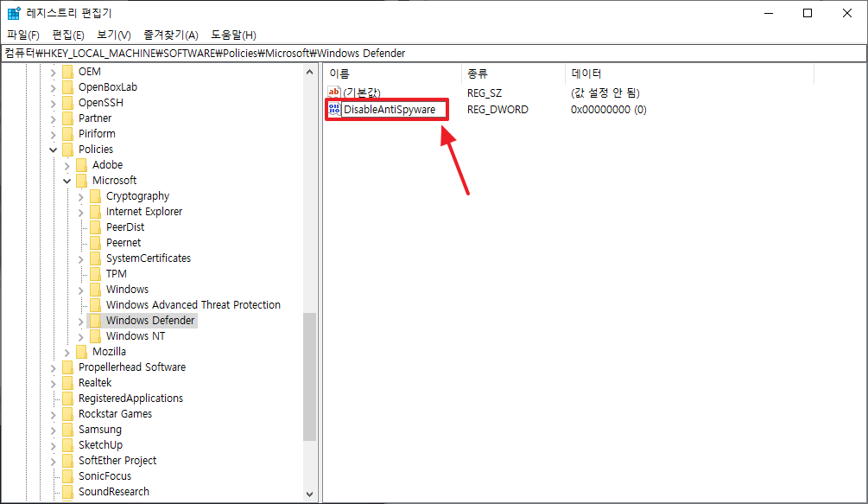Click the 종류 column header
Image resolution: width=868 pixels, height=504 pixels.
click(x=488, y=73)
